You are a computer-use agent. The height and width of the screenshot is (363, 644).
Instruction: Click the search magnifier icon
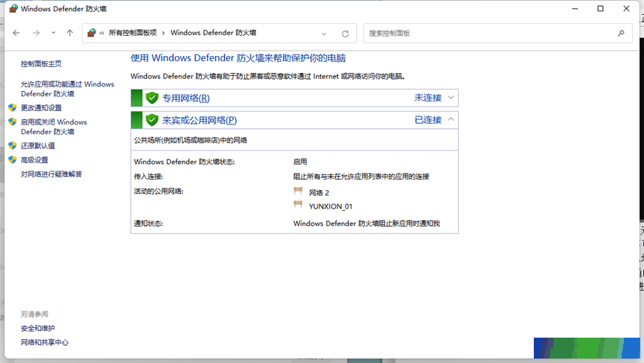click(x=621, y=34)
